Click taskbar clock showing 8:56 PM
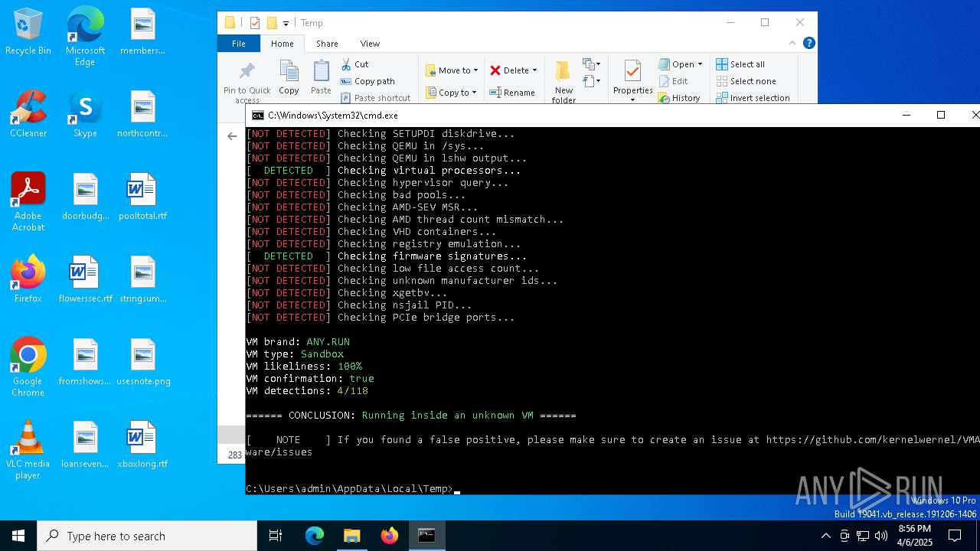 click(x=914, y=536)
